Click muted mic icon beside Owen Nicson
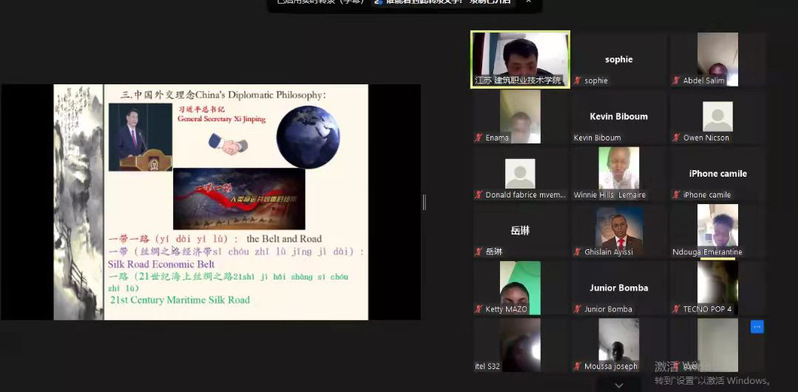This screenshot has height=392, width=798. coord(676,138)
